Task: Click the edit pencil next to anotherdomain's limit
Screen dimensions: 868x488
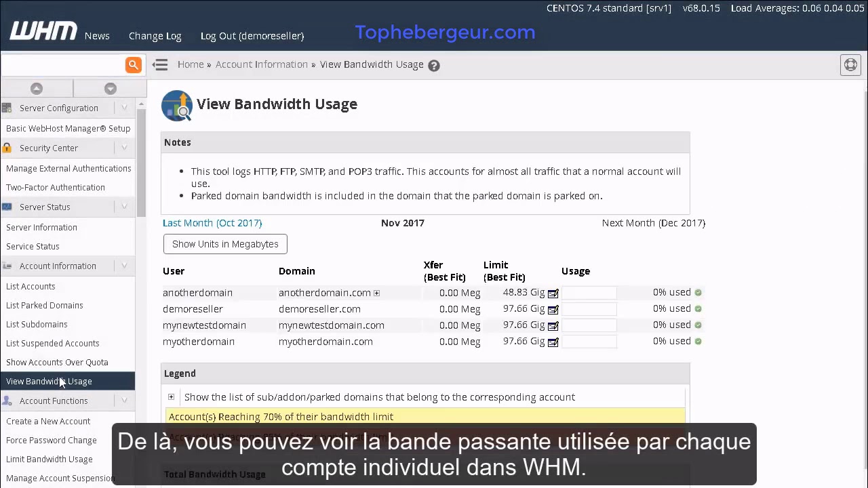Action: coord(553,293)
